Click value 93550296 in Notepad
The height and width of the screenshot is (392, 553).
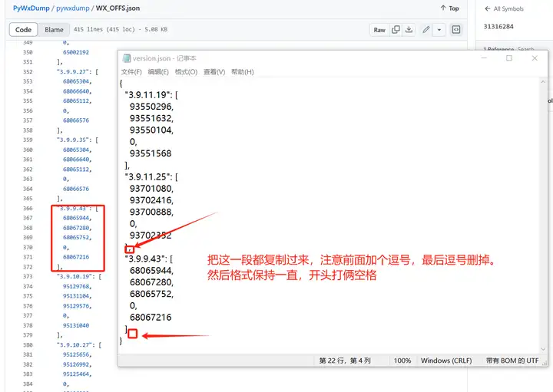(x=151, y=107)
